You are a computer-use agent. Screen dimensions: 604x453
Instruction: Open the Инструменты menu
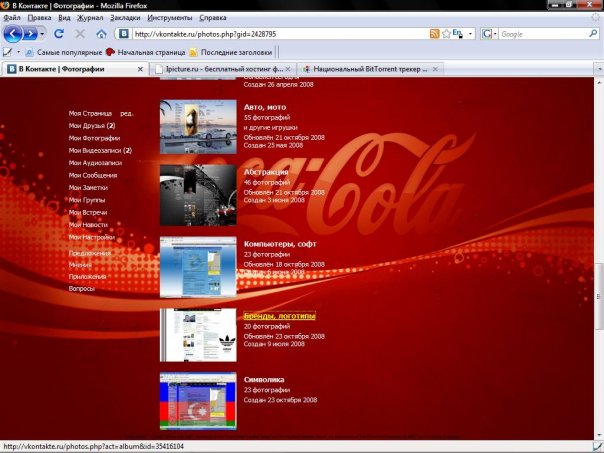(169, 18)
